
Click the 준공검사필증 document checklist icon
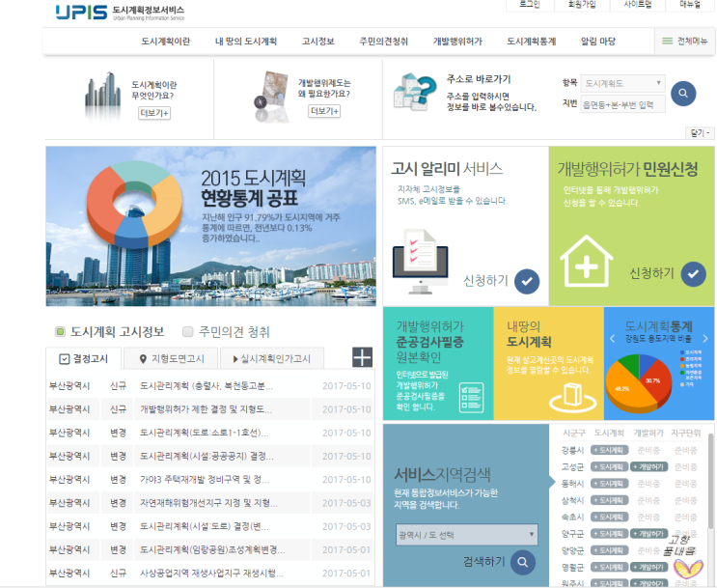coord(471,397)
